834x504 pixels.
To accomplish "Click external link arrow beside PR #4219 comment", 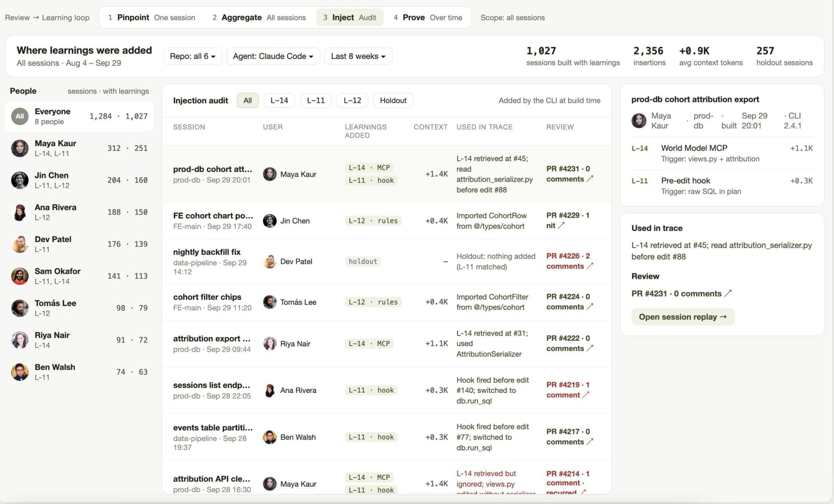I will (x=586, y=395).
